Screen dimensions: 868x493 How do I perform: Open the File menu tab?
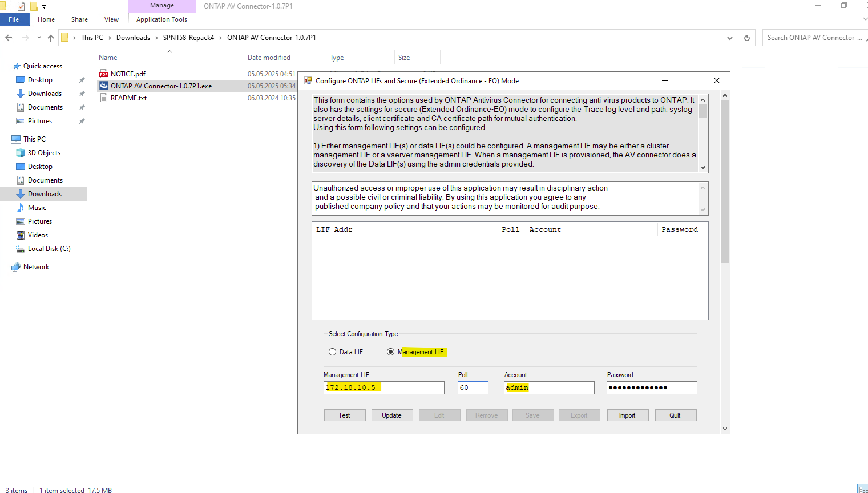tap(14, 19)
